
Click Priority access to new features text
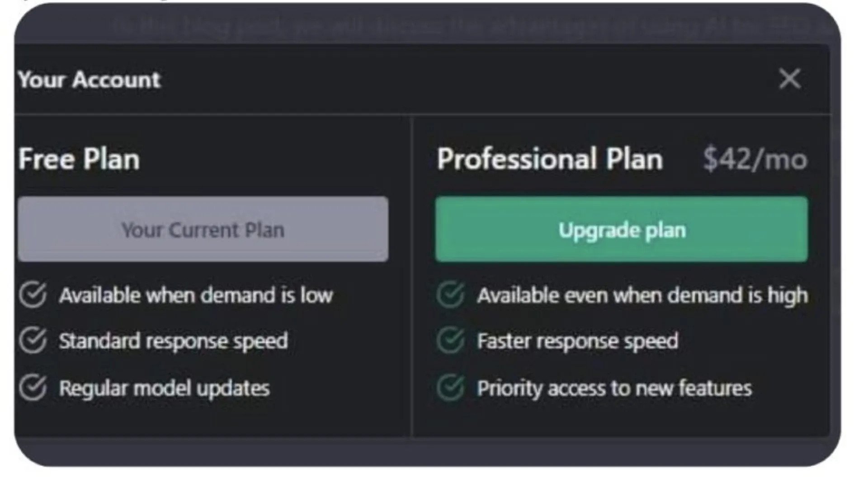click(x=614, y=389)
